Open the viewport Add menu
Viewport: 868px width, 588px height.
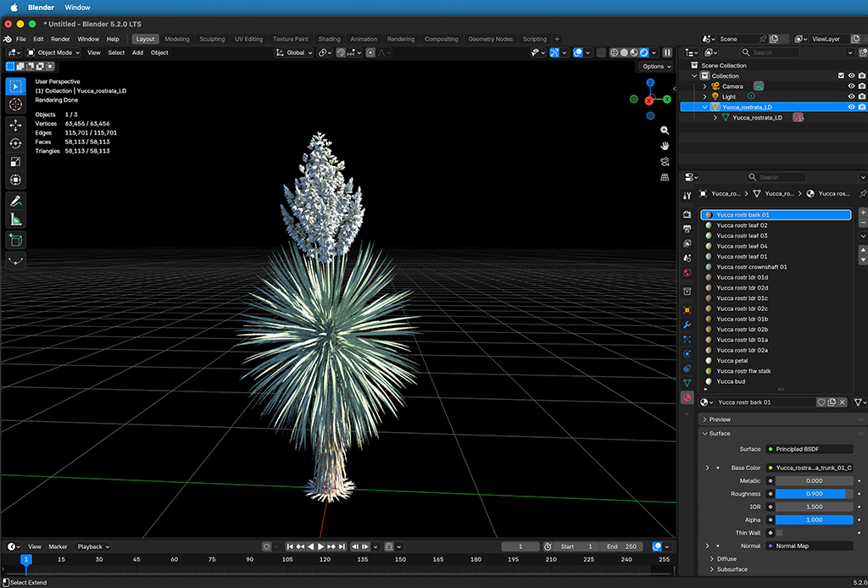[x=137, y=53]
